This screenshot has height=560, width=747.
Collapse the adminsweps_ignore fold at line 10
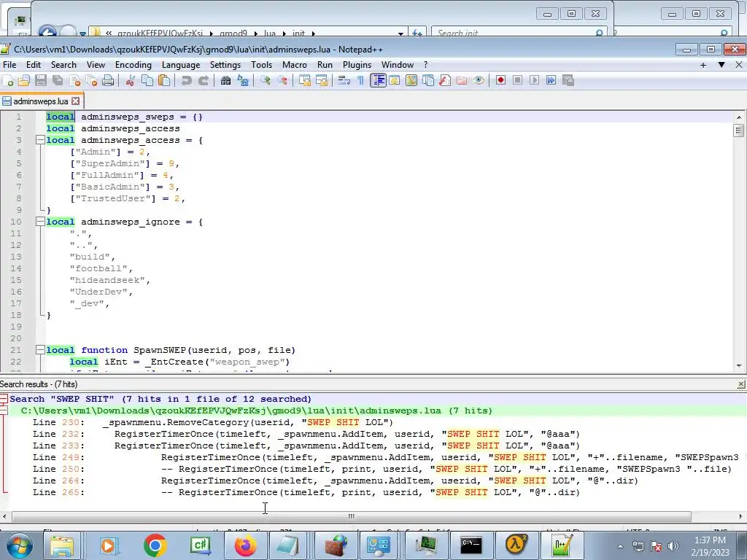(x=41, y=222)
